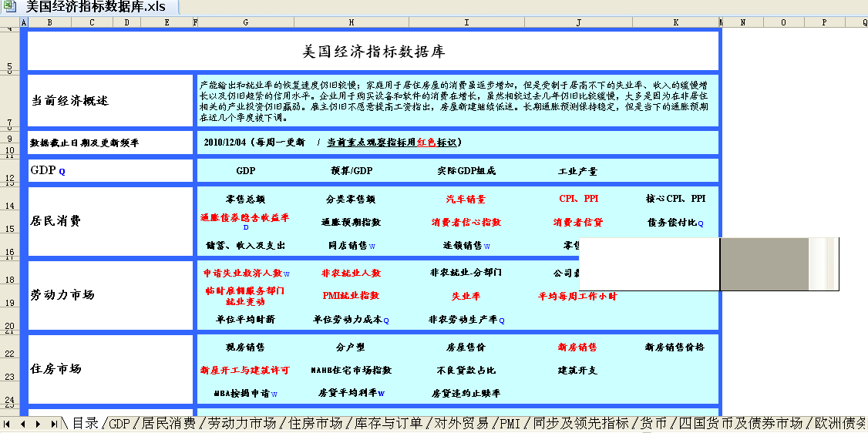Screen dimensions: 868x433
Task: Open the red 消费者信心指数 link
Action: pyautogui.click(x=466, y=223)
